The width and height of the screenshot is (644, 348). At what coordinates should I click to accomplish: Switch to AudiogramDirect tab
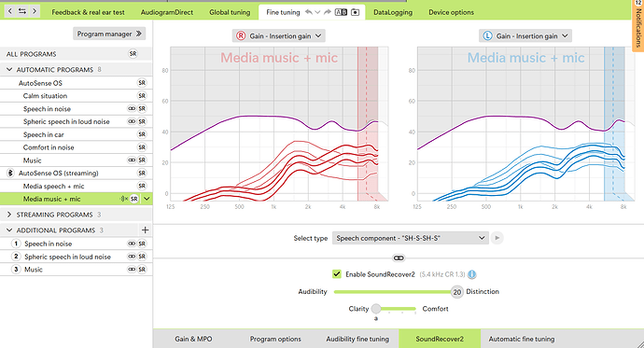click(167, 12)
